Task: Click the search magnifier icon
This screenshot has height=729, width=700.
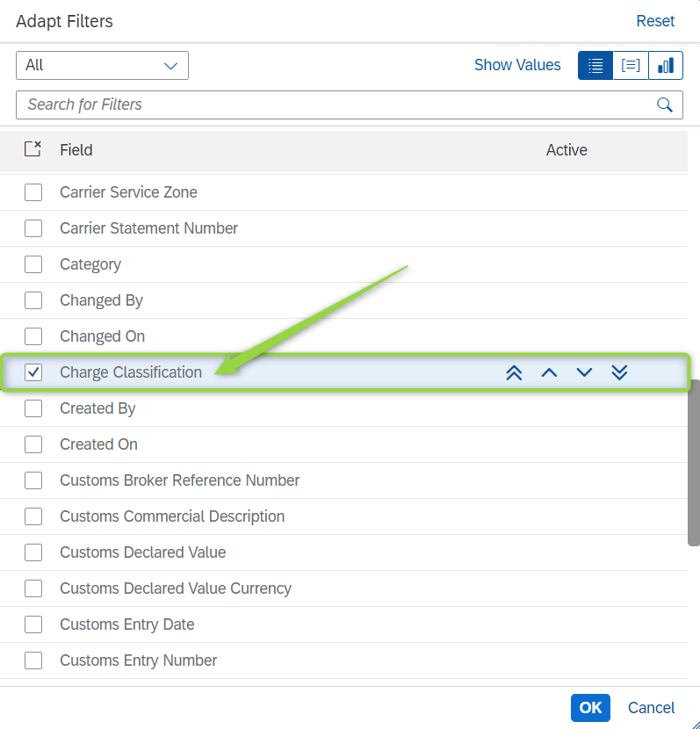Action: click(x=665, y=105)
